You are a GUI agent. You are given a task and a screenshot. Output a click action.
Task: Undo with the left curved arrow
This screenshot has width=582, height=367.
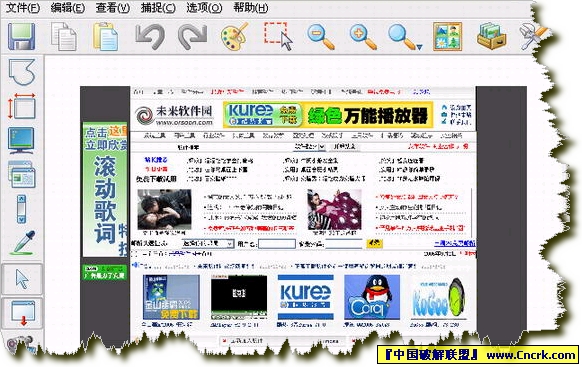150,36
